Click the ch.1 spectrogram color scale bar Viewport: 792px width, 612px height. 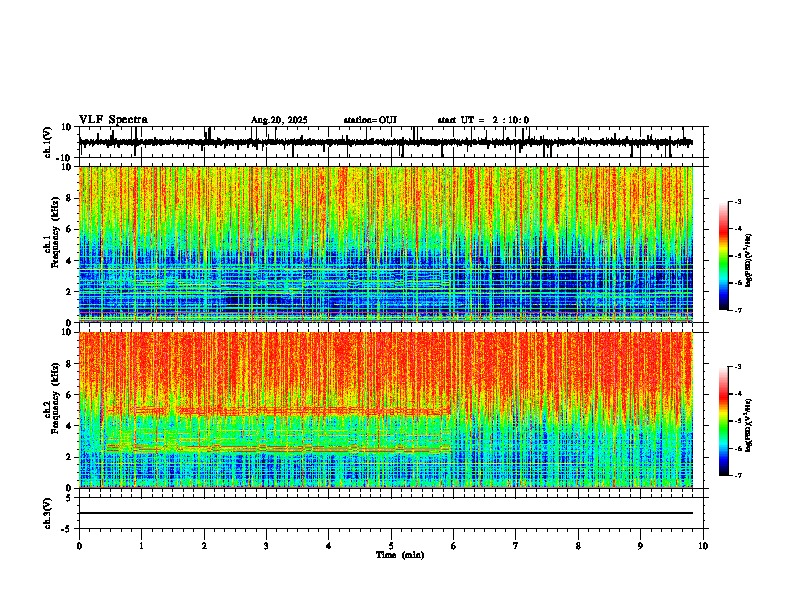pyautogui.click(x=724, y=255)
